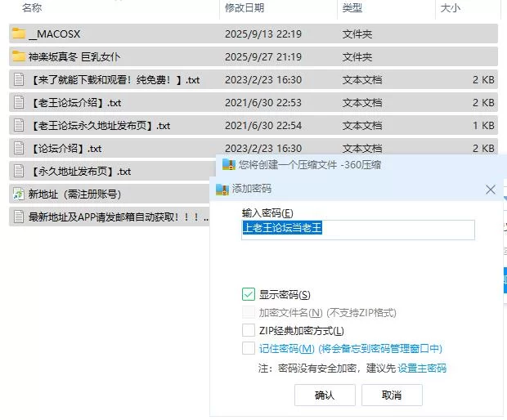This screenshot has width=507, height=420.
Task: Close the 添加密码 dialog
Action: (x=490, y=190)
